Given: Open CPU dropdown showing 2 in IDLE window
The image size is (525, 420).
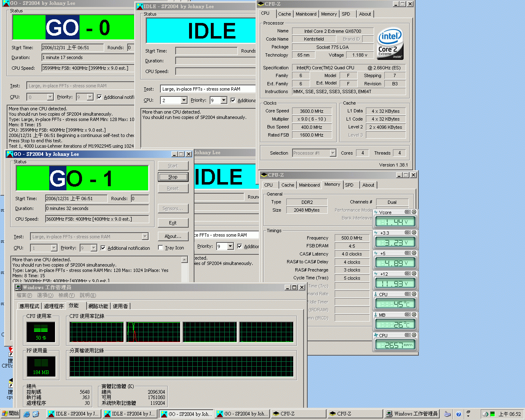Looking at the screenshot, I should tap(184, 100).
